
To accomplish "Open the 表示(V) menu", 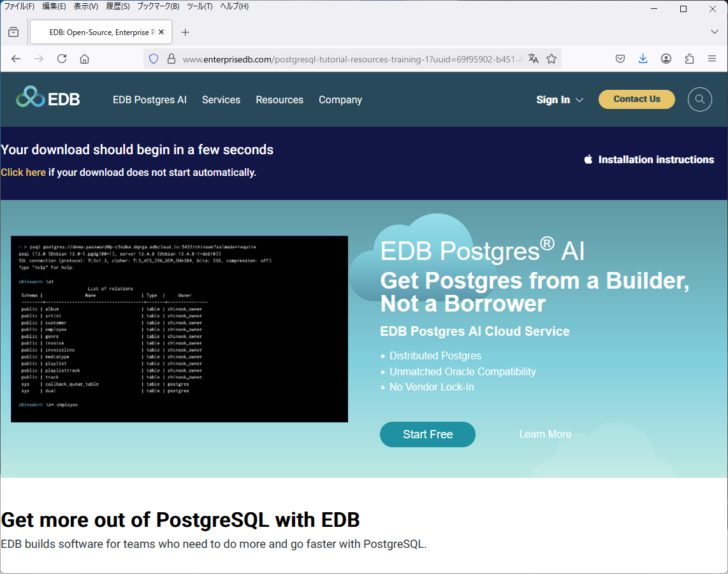I will tap(86, 6).
